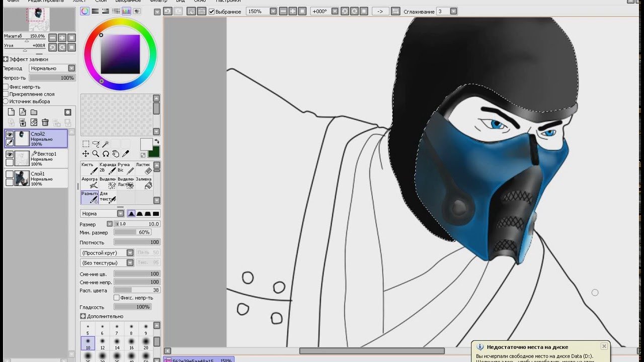The image size is (644, 362).
Task: Expand the Эффект заливки section
Action: pos(6,59)
